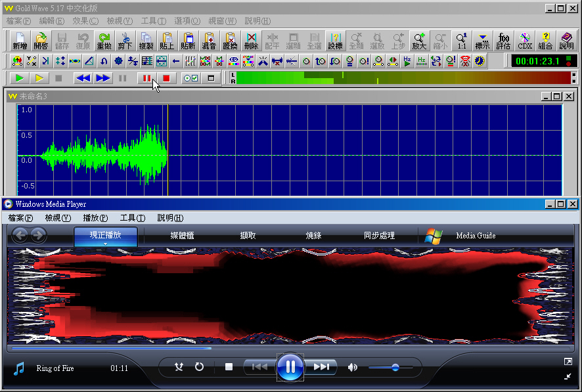Expand the 現正播放 tab dropdown arrow
The image size is (582, 392).
click(x=106, y=244)
